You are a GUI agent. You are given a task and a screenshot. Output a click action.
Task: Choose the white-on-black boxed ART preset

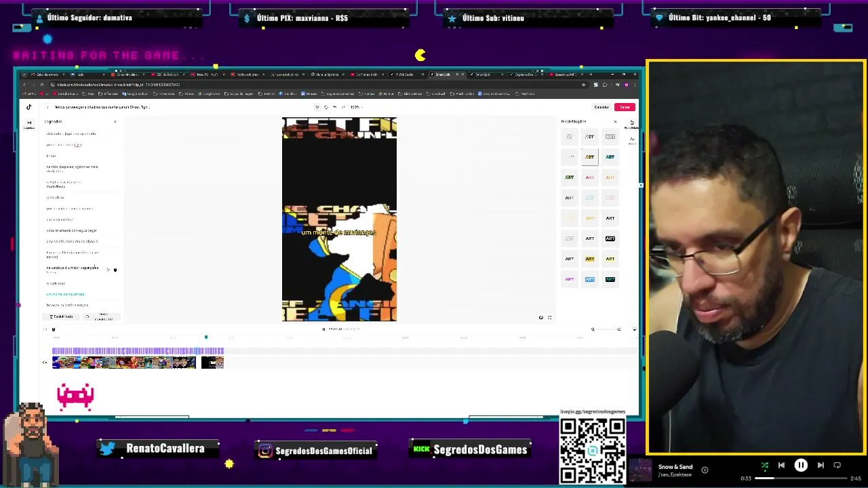pyautogui.click(x=610, y=239)
